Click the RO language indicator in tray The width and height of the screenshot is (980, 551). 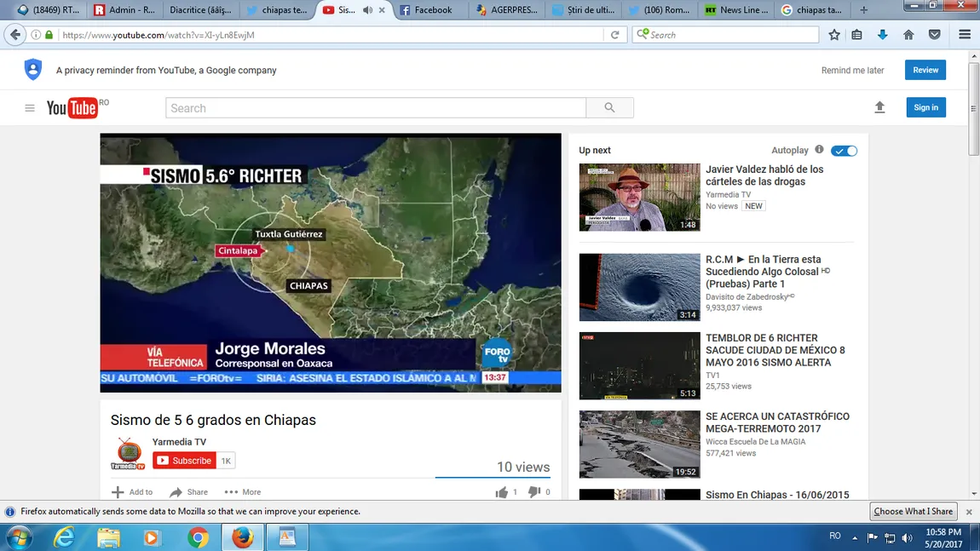[x=834, y=536]
